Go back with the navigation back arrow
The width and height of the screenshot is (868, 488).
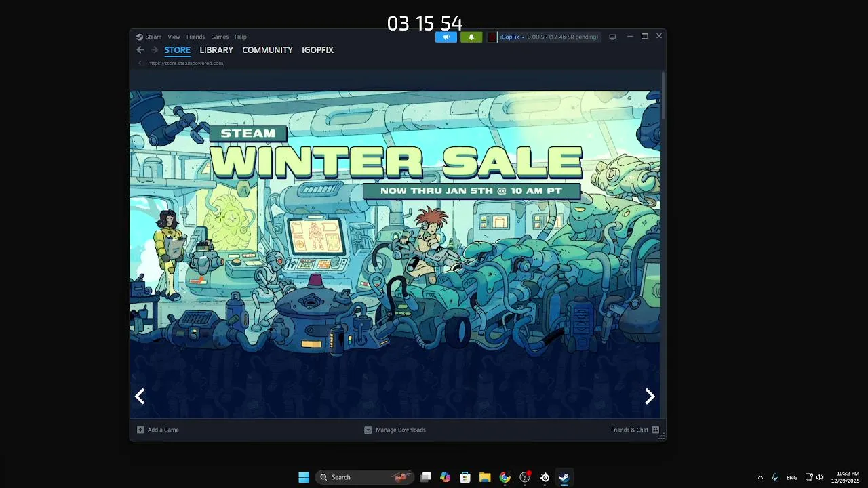point(140,50)
